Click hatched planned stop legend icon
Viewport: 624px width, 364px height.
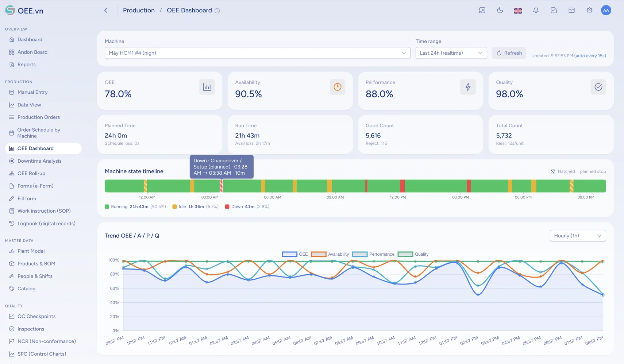click(x=553, y=171)
